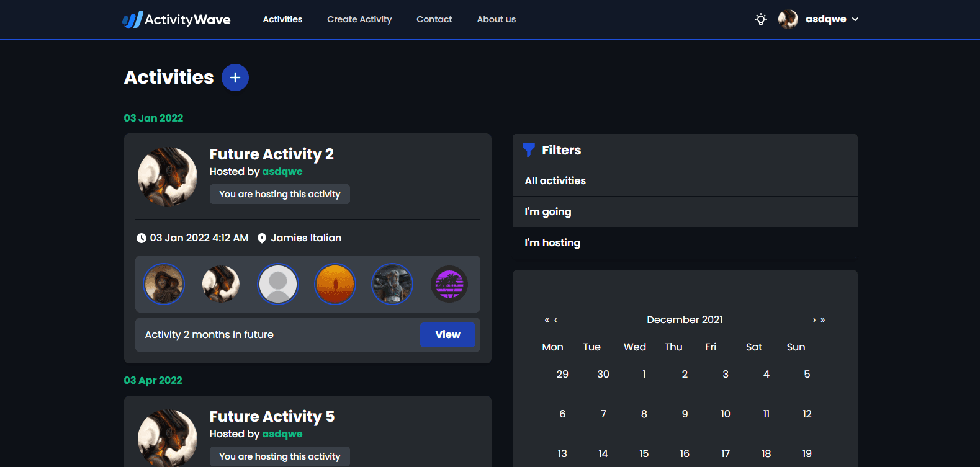Expand December 2021 calendar month view
980x467 pixels.
(x=685, y=320)
